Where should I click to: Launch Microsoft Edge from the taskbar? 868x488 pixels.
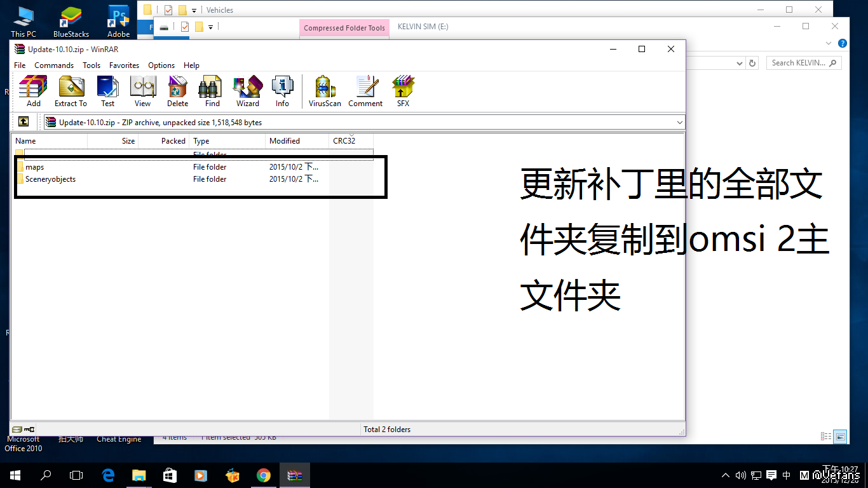click(x=108, y=475)
